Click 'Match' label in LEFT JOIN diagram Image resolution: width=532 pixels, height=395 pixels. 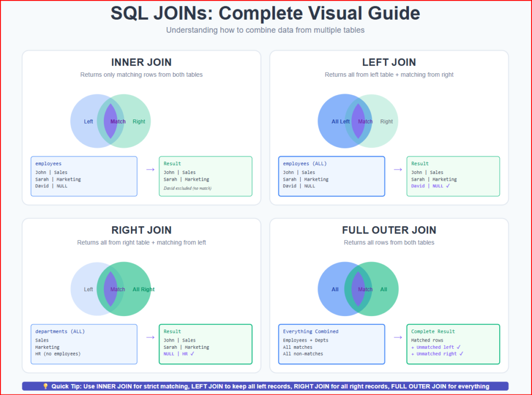click(365, 121)
